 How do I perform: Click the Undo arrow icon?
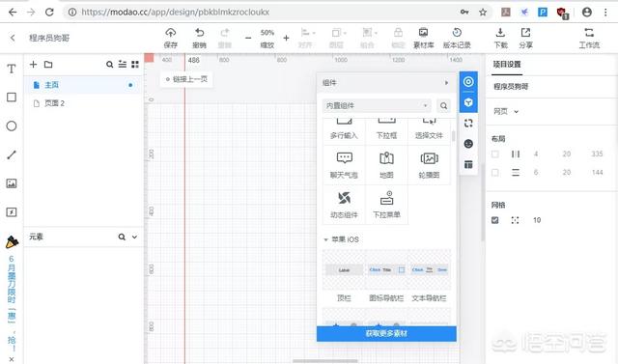point(200,33)
